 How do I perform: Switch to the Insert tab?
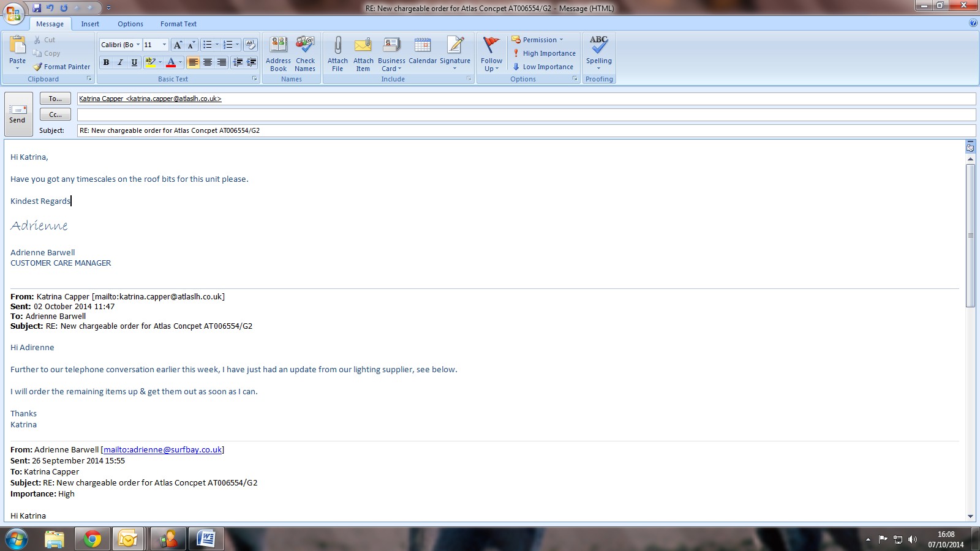pyautogui.click(x=90, y=24)
